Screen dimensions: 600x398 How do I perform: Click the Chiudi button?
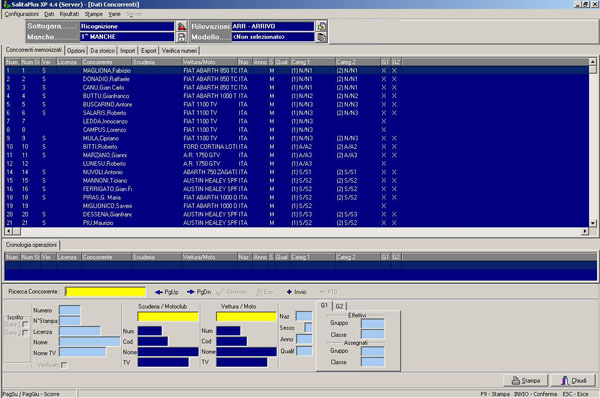click(x=573, y=380)
